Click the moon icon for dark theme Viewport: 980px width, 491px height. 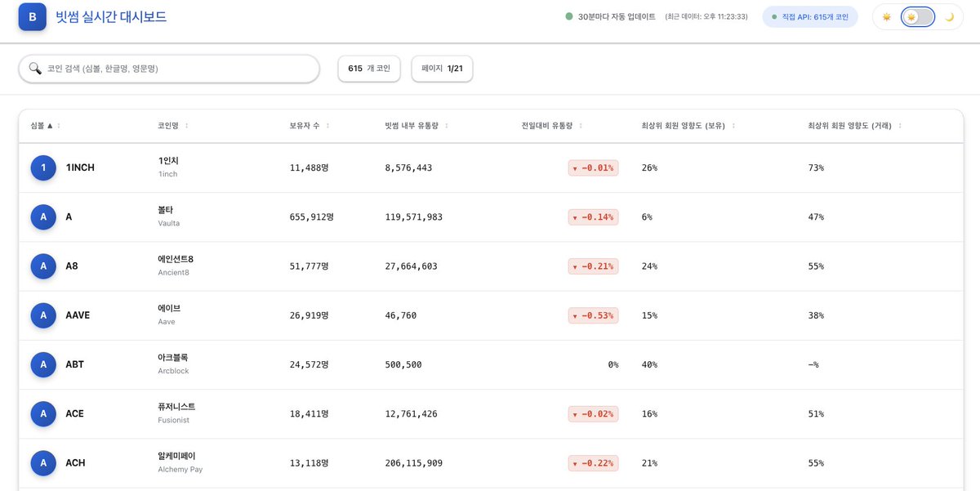click(x=949, y=16)
